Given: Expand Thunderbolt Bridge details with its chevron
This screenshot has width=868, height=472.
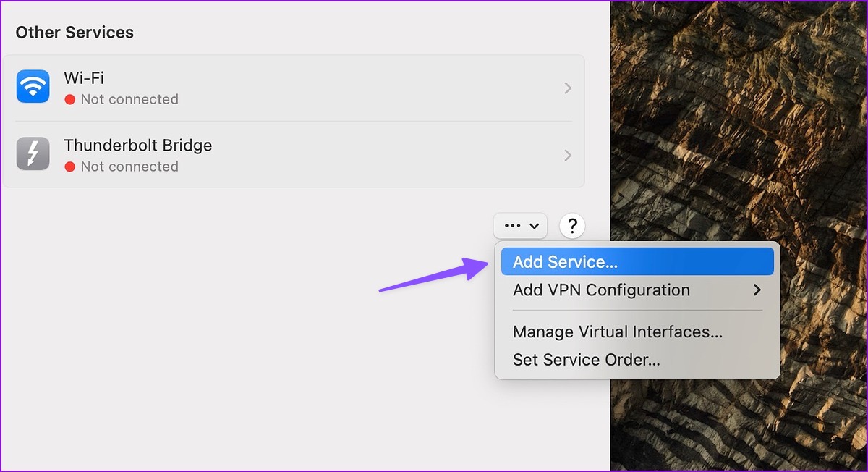Looking at the screenshot, I should pyautogui.click(x=568, y=156).
